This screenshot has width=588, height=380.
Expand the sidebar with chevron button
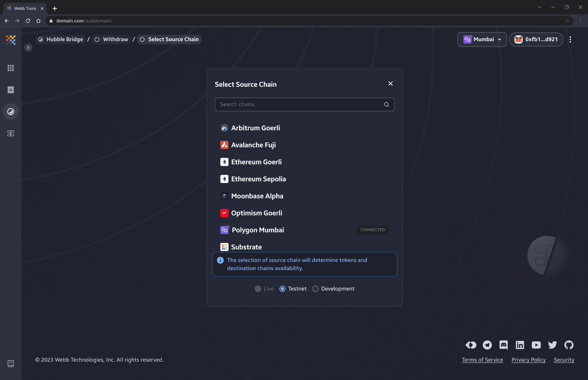tap(28, 48)
